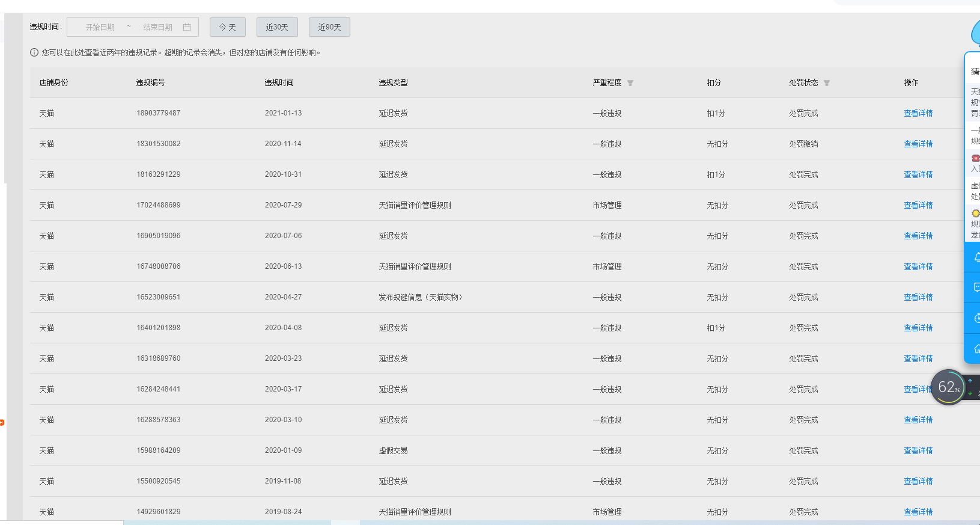Open the bell notification icon in sidebar

pyautogui.click(x=976, y=257)
